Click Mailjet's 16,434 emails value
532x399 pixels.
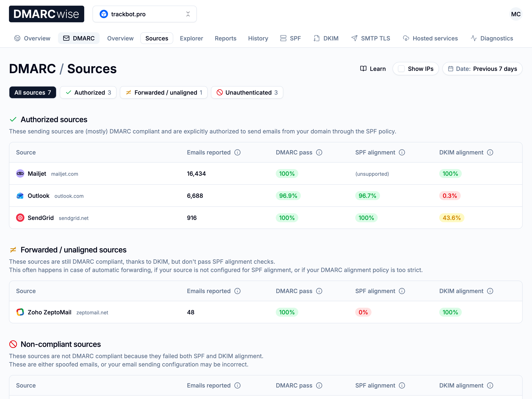pos(196,174)
